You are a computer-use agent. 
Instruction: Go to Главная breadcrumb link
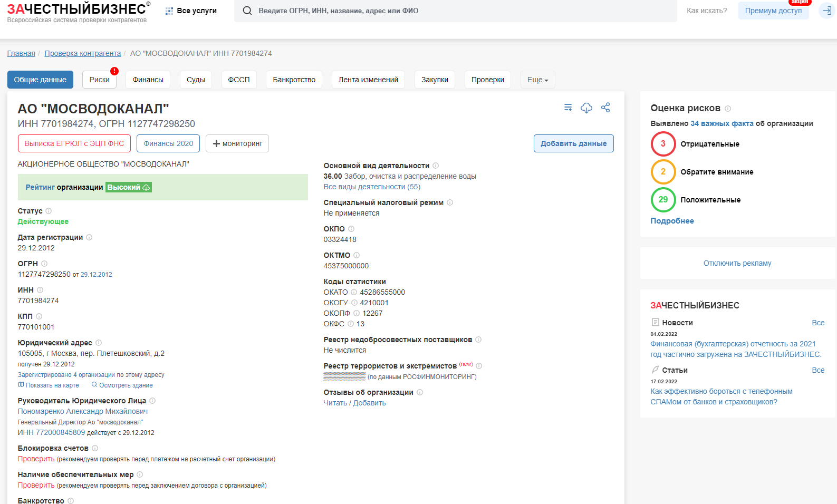21,53
